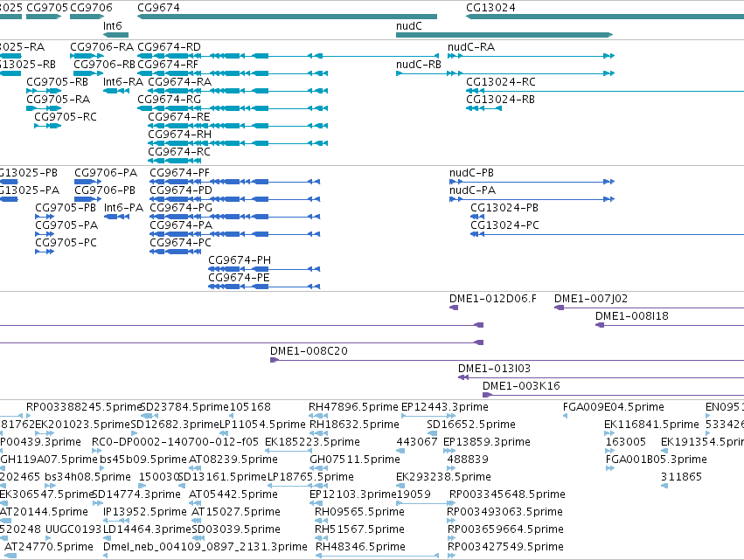This screenshot has height=560, width=744.
Task: Select nudC-PA protein
Action: 473,190
